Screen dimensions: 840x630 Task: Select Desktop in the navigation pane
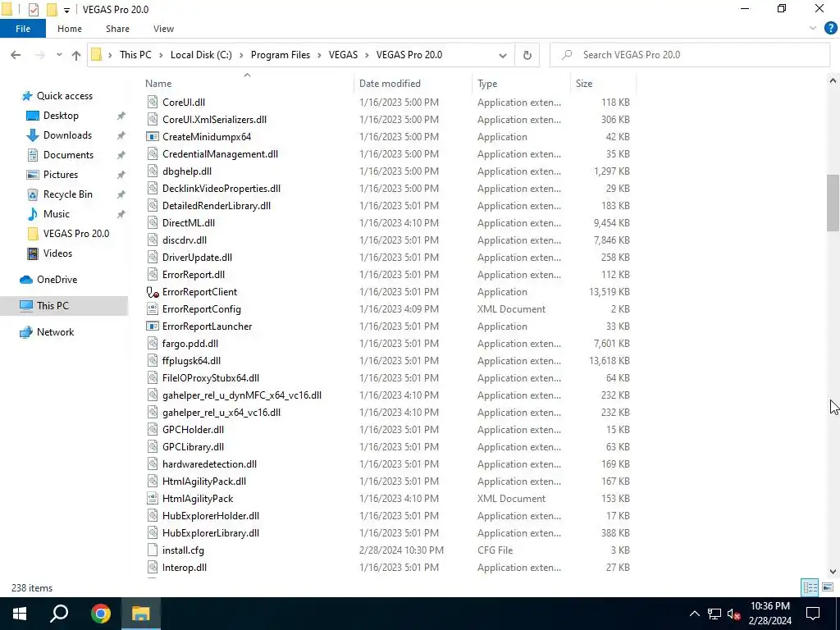pyautogui.click(x=61, y=116)
